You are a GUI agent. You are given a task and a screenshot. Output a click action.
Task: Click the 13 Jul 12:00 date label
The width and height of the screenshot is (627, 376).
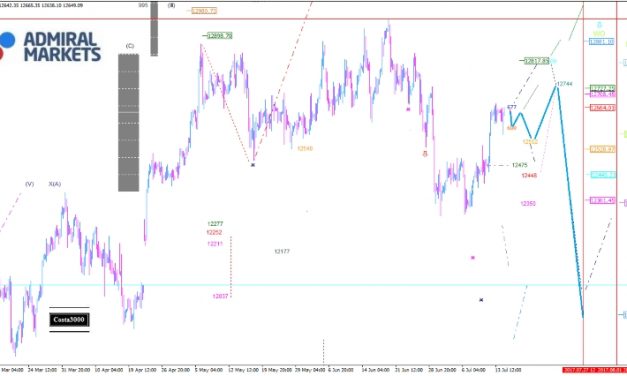[508, 370]
